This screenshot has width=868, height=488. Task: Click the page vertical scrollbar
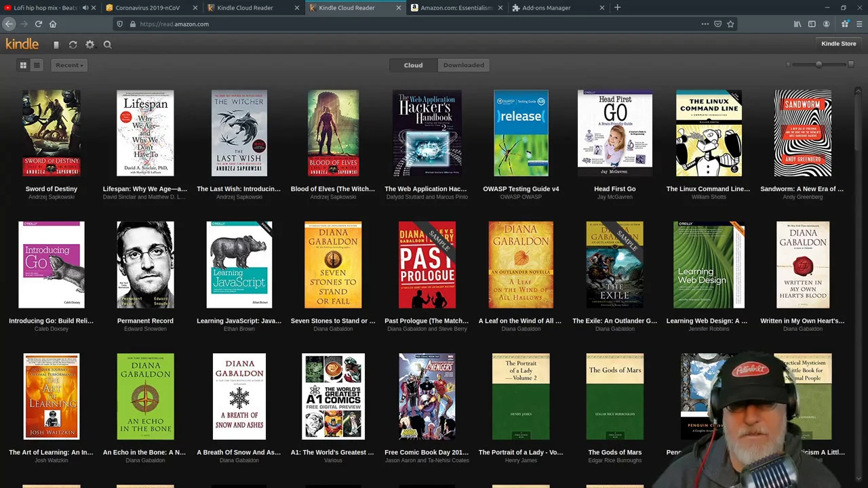tap(859, 285)
